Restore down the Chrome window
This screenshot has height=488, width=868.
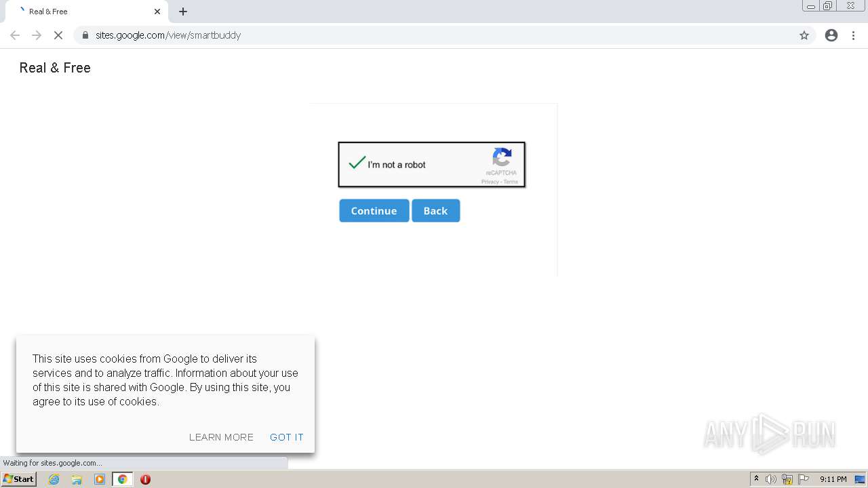[x=828, y=6]
